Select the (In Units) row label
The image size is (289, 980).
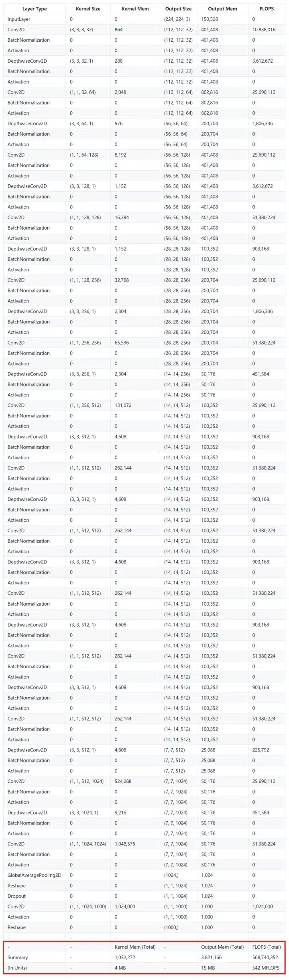click(17, 968)
